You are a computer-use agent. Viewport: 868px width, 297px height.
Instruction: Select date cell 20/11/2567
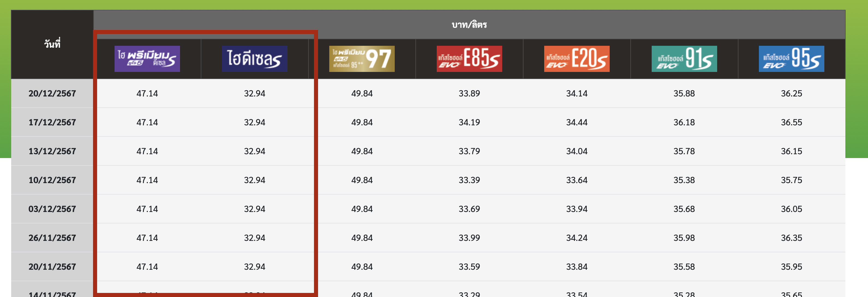click(52, 267)
